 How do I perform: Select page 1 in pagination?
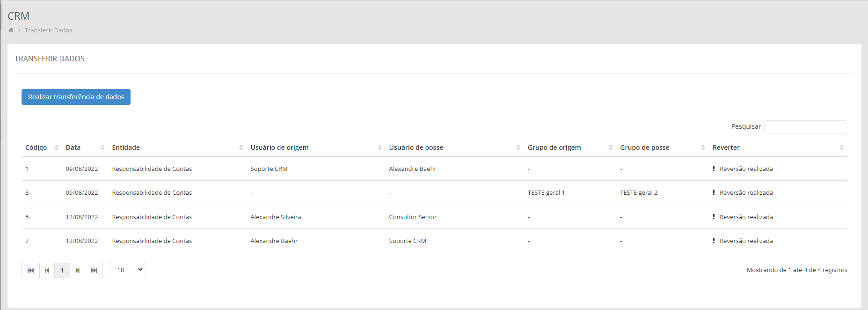tap(62, 270)
